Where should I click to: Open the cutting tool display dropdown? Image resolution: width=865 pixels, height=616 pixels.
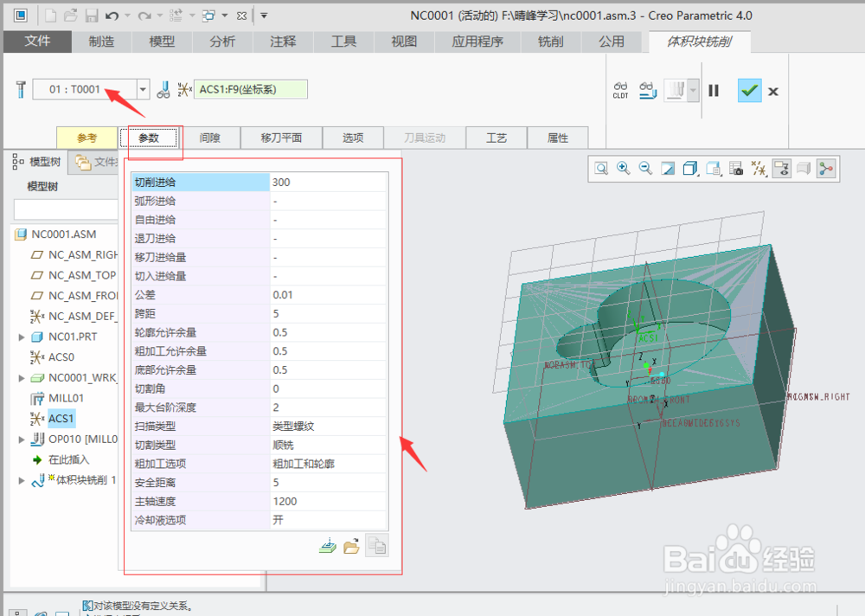[693, 90]
